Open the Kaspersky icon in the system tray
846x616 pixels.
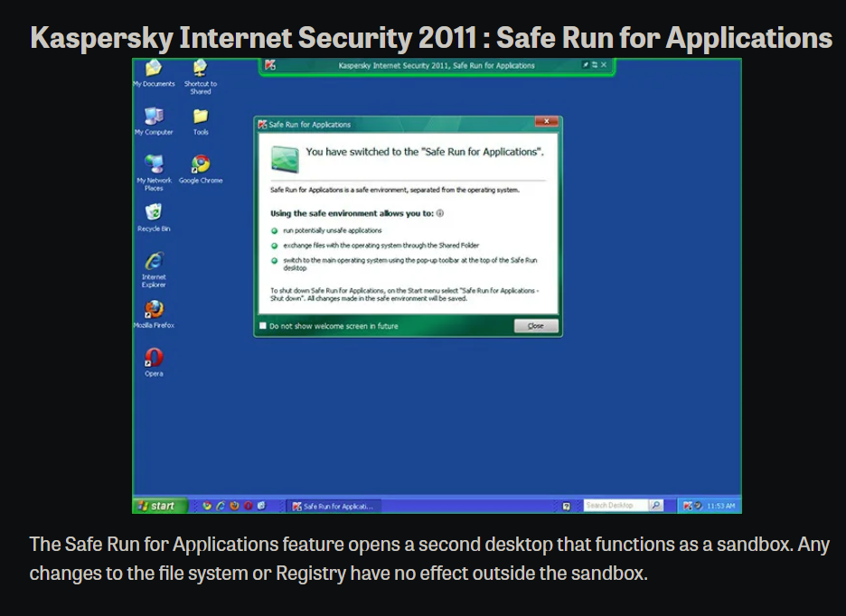687,506
